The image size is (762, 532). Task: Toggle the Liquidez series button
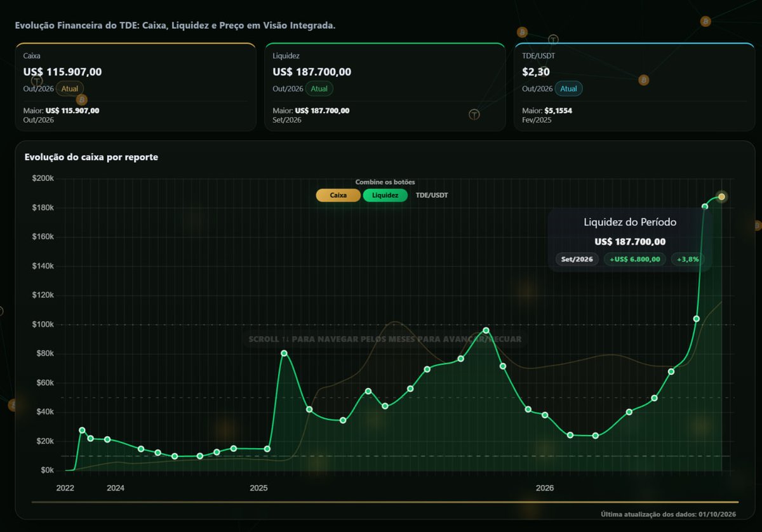click(x=385, y=196)
